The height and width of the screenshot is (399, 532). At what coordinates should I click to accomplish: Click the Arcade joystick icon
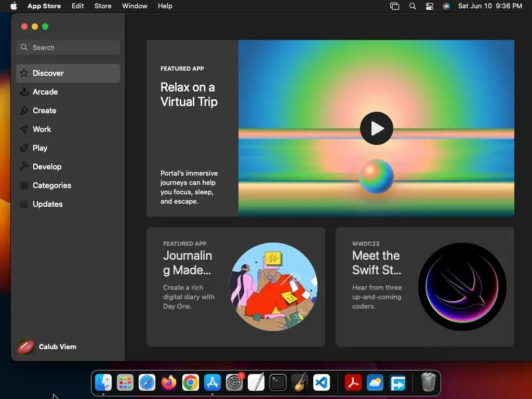point(24,92)
